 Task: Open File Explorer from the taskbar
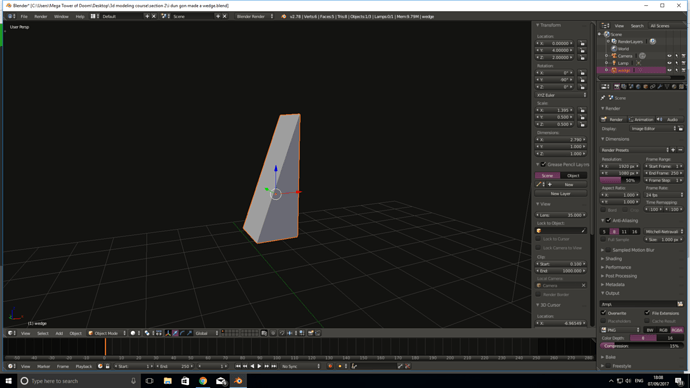(x=168, y=381)
